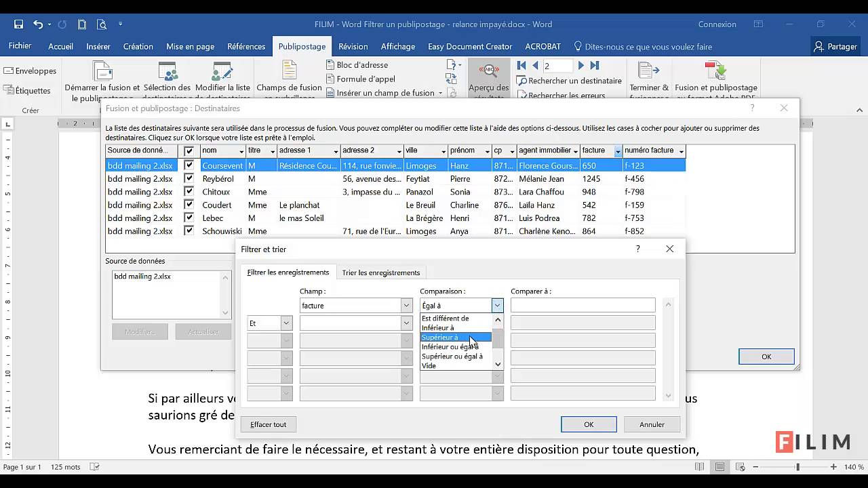Click the Save icon in quick access toolbar
The image size is (868, 488).
[x=18, y=24]
